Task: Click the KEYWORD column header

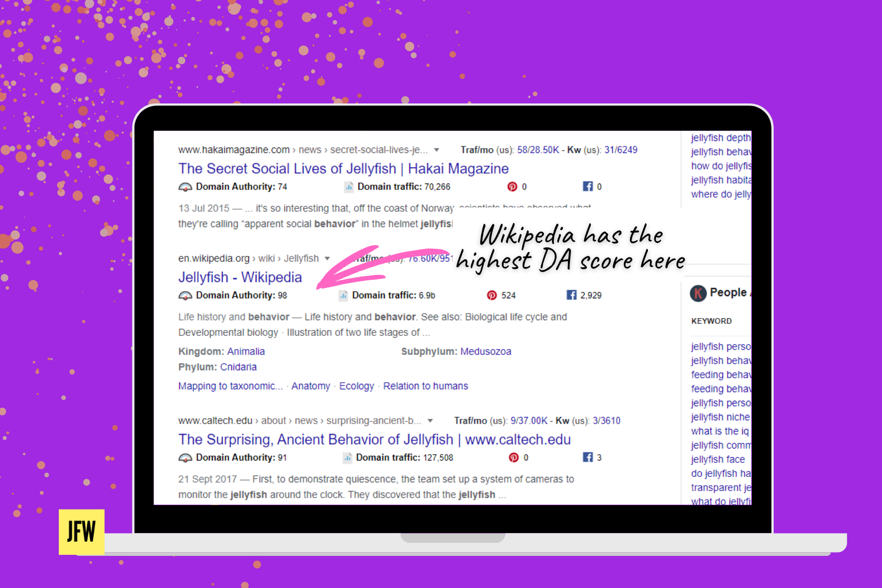Action: pyautogui.click(x=711, y=321)
